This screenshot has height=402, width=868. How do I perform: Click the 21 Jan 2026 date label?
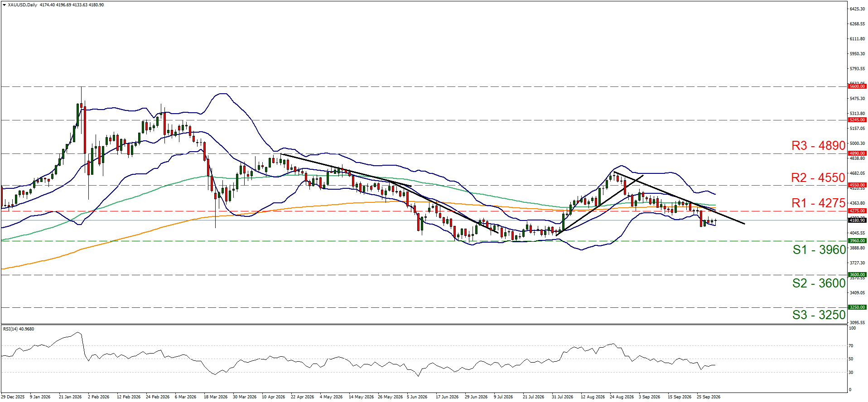click(x=70, y=397)
